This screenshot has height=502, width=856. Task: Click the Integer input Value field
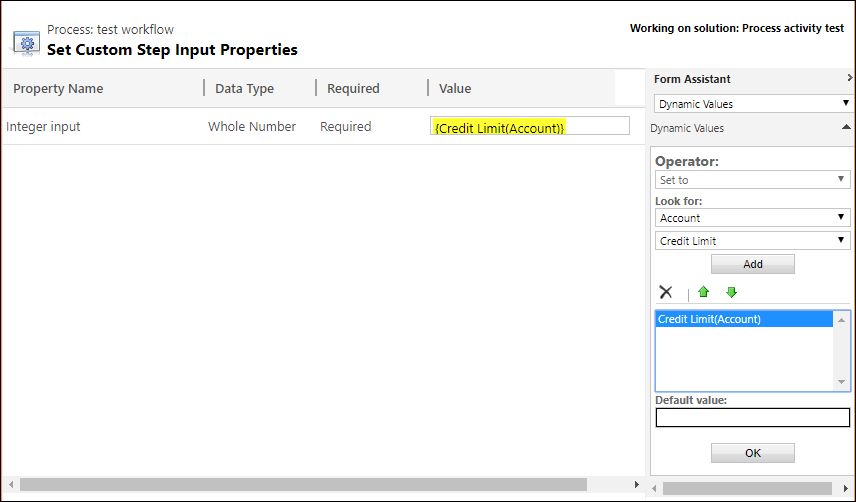[530, 127]
